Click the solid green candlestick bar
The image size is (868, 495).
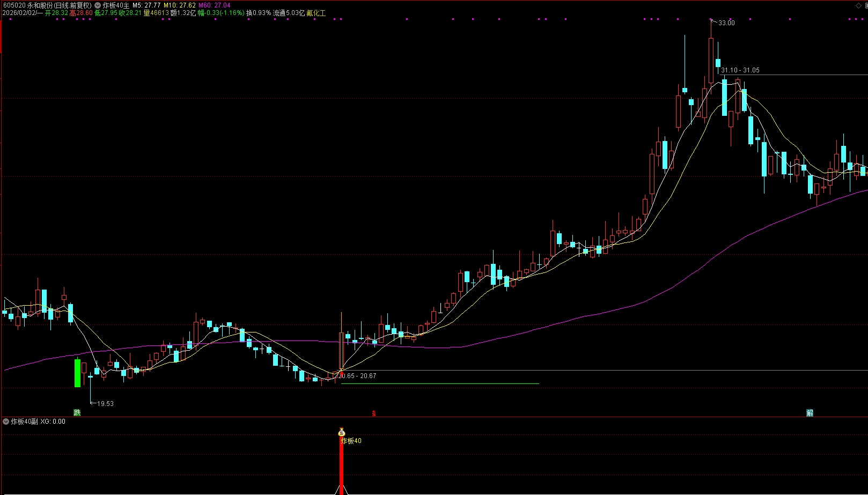click(x=77, y=373)
